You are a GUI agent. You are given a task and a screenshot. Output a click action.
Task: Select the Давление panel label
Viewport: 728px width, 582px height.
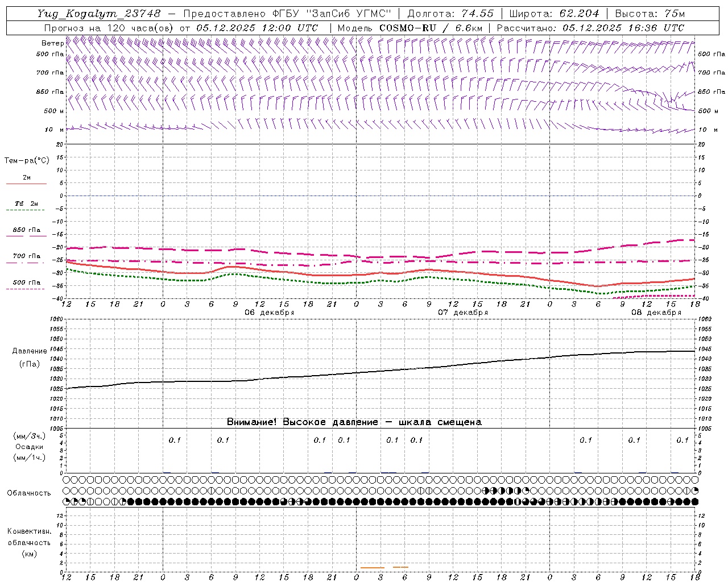[30, 351]
